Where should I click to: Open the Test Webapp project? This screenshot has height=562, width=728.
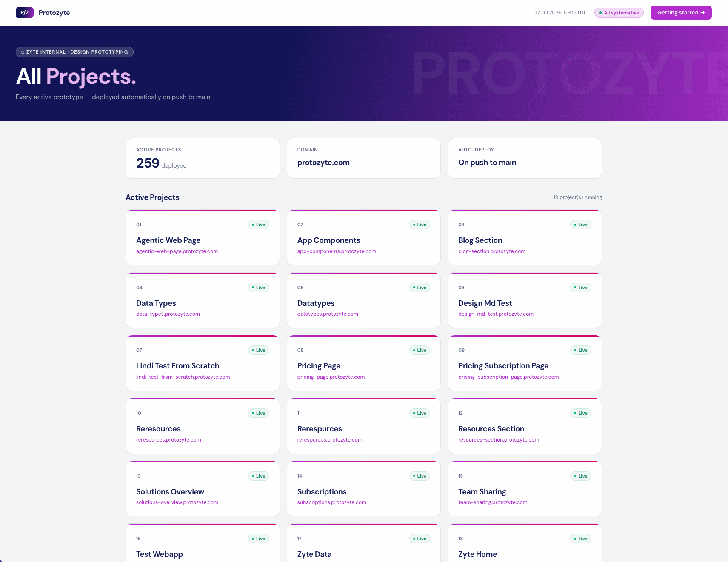203,543
